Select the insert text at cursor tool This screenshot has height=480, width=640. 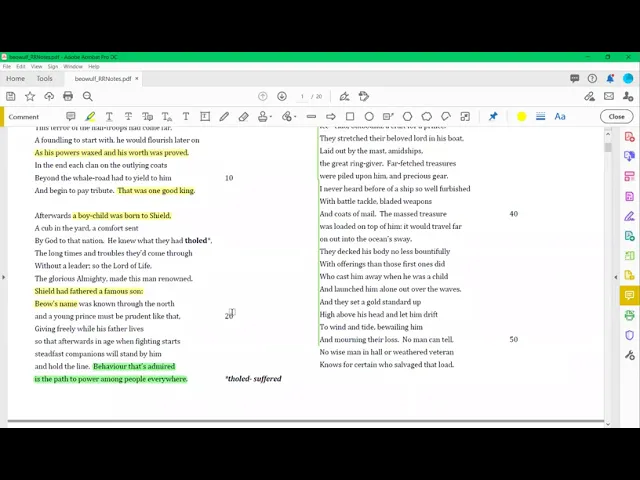167,117
